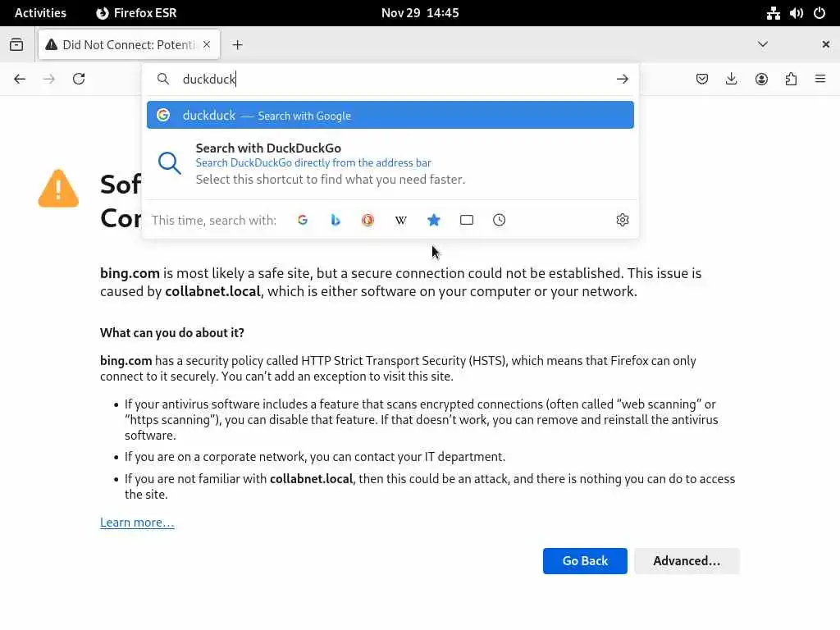Image resolution: width=840 pixels, height=630 pixels.
Task: Open search settings gear icon
Action: pos(622,220)
